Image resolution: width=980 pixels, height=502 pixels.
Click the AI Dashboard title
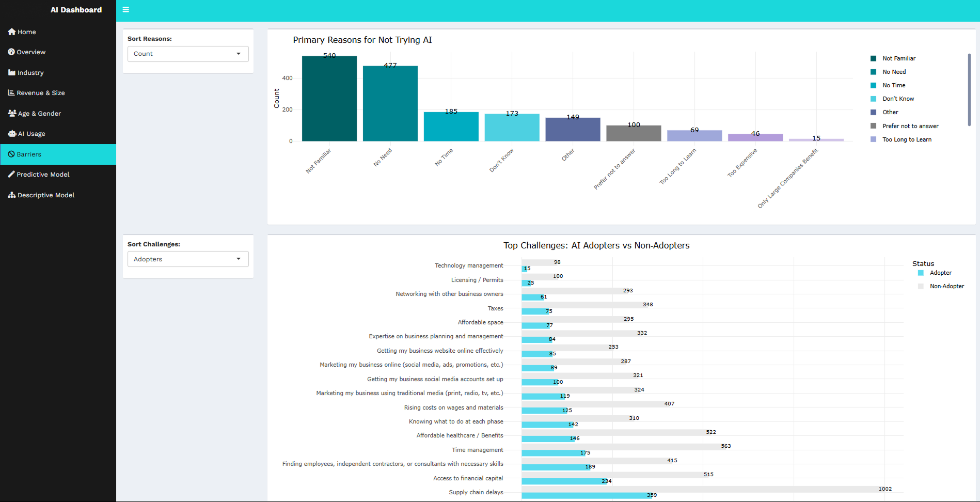76,9
